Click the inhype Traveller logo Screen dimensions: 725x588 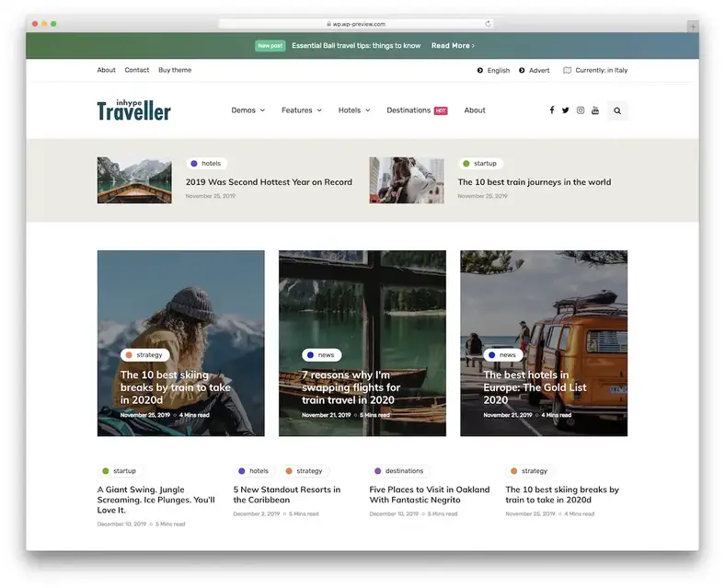[133, 110]
